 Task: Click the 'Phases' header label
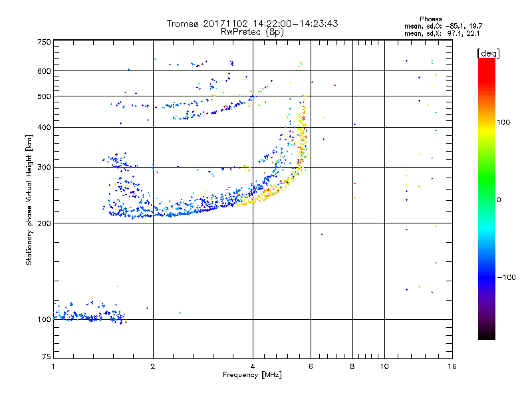(x=430, y=19)
